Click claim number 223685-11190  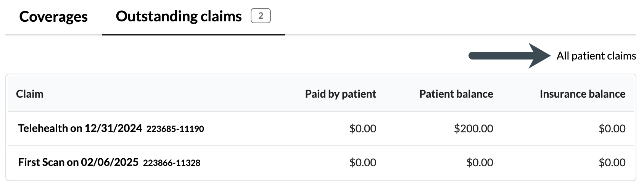coord(175,129)
